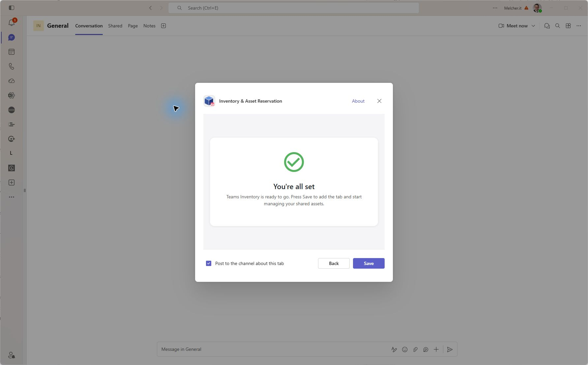
Task: Open the format text icon in compose box
Action: (x=394, y=349)
